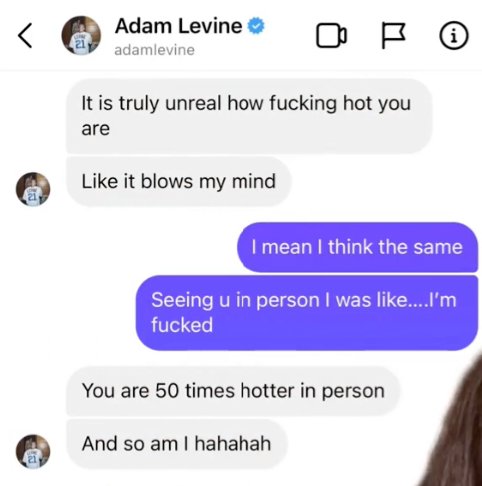Select the 'Like it blows my mind' bubble
The width and height of the screenshot is (482, 486).
[x=179, y=182]
